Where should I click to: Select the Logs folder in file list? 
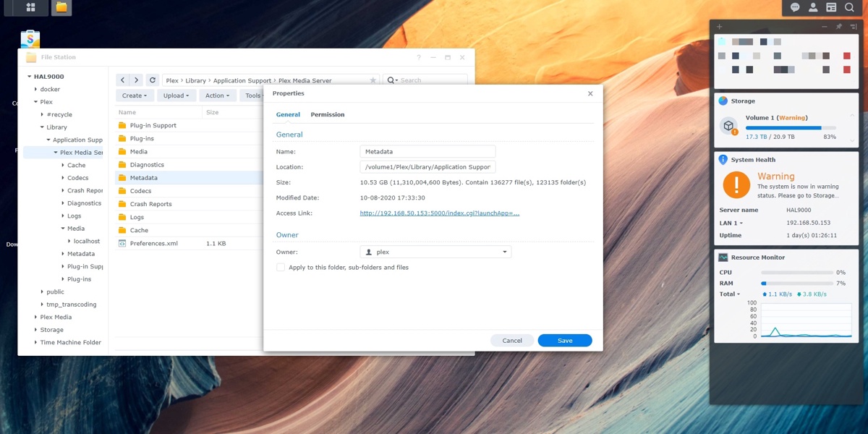tap(189, 217)
